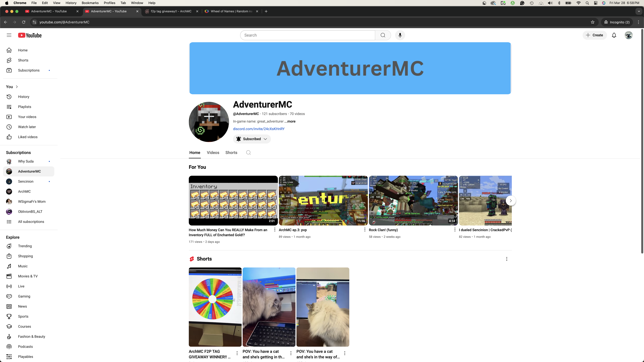Open Why Suda subscription channel
The image size is (644, 362).
click(x=29, y=161)
